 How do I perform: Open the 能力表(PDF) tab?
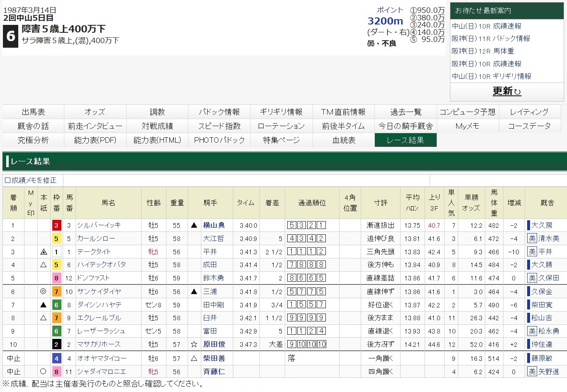(95, 140)
